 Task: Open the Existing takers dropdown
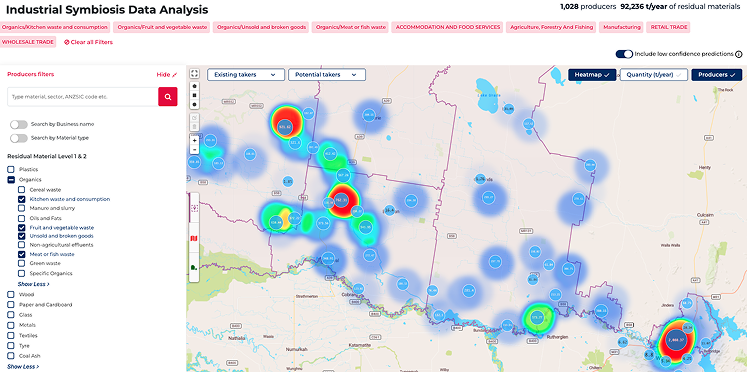[246, 75]
